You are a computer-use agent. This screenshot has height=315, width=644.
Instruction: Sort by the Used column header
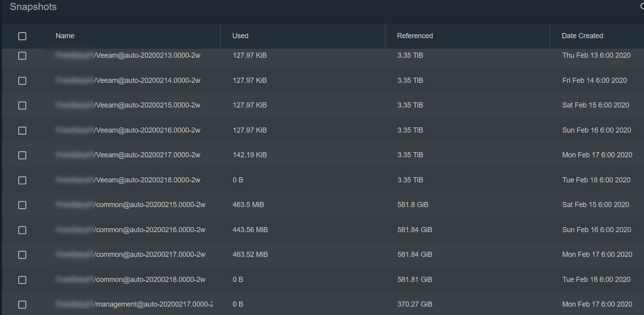[x=240, y=36]
